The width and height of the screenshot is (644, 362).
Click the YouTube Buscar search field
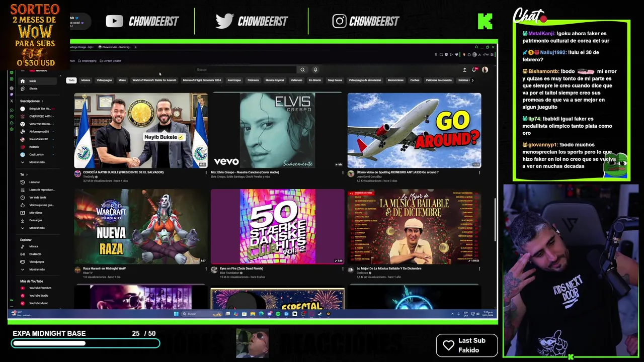(x=246, y=70)
